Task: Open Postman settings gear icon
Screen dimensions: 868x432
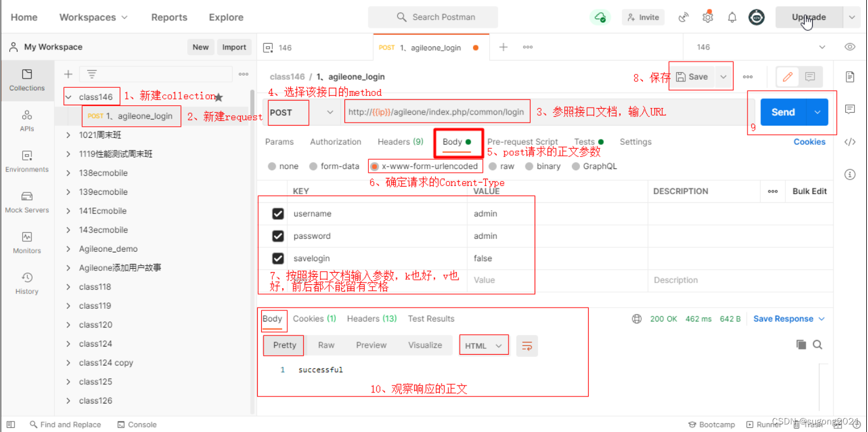Action: click(x=707, y=17)
